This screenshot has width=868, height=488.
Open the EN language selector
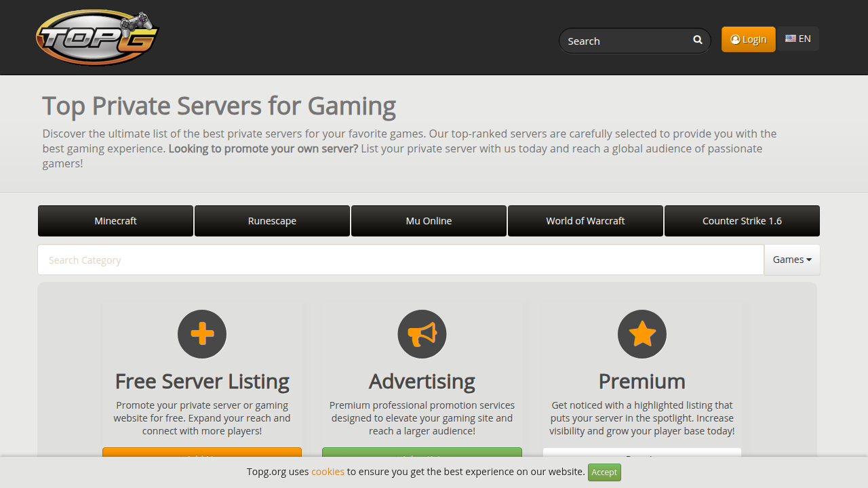(x=798, y=39)
